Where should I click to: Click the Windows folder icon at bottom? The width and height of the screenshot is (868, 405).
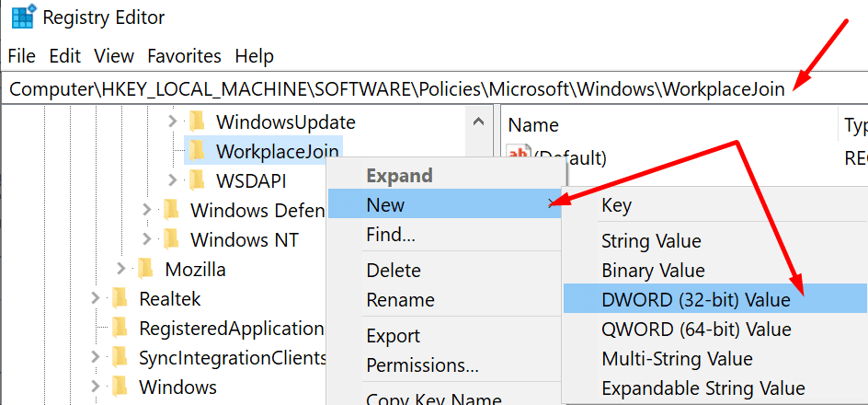pyautogui.click(x=120, y=387)
